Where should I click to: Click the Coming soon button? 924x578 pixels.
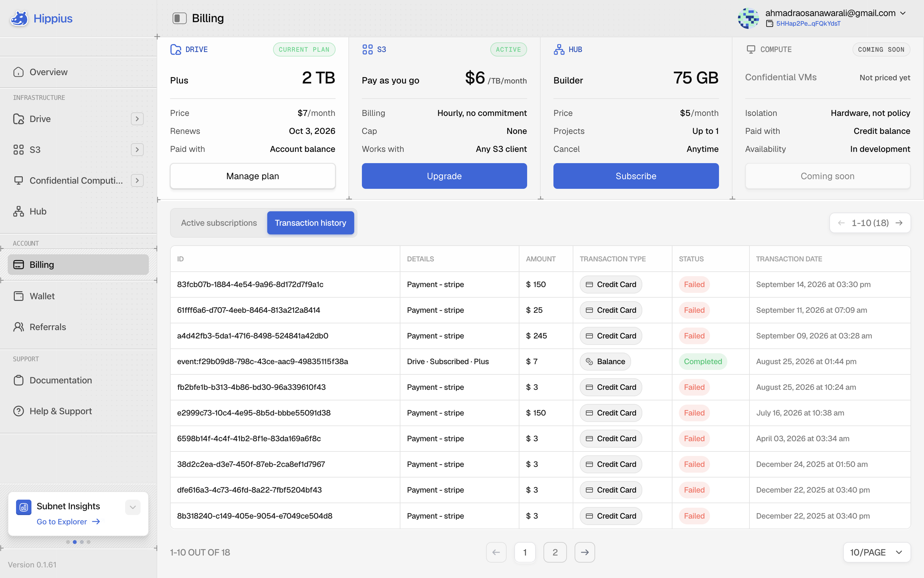click(827, 176)
